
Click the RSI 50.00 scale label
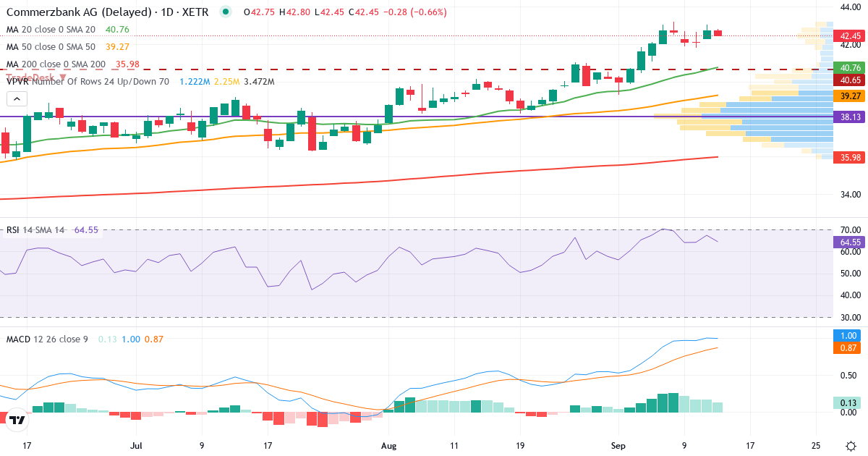pyautogui.click(x=849, y=274)
